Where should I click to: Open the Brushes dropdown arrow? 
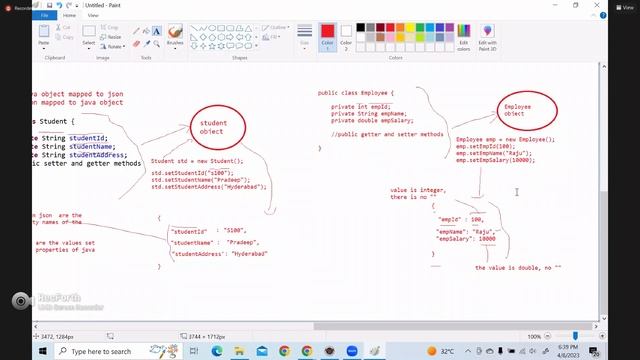coord(175,49)
